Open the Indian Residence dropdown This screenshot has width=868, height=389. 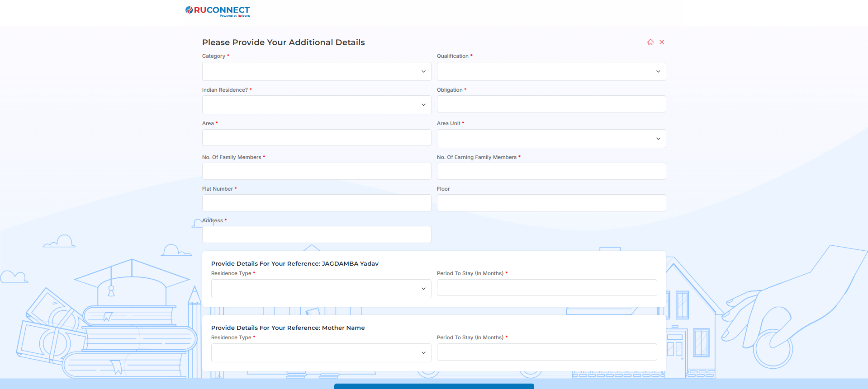coord(316,105)
